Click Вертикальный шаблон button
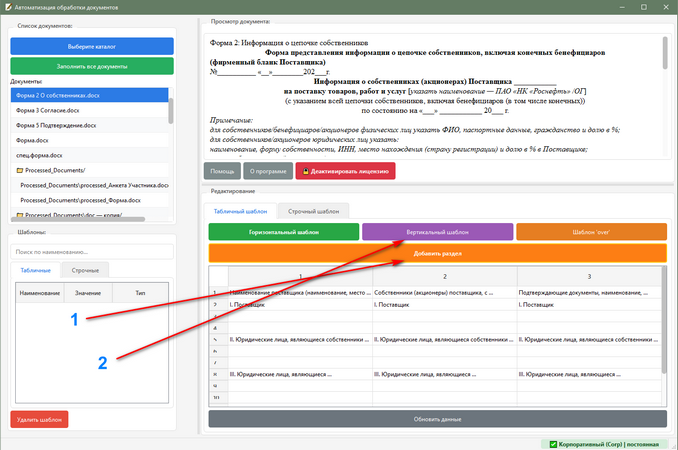Screen dimensions: 678x450 [438, 232]
